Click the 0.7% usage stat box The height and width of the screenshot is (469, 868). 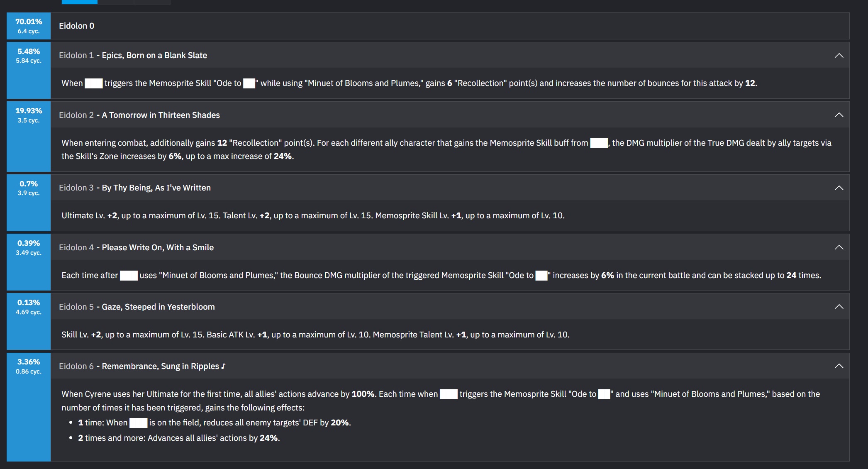(29, 203)
